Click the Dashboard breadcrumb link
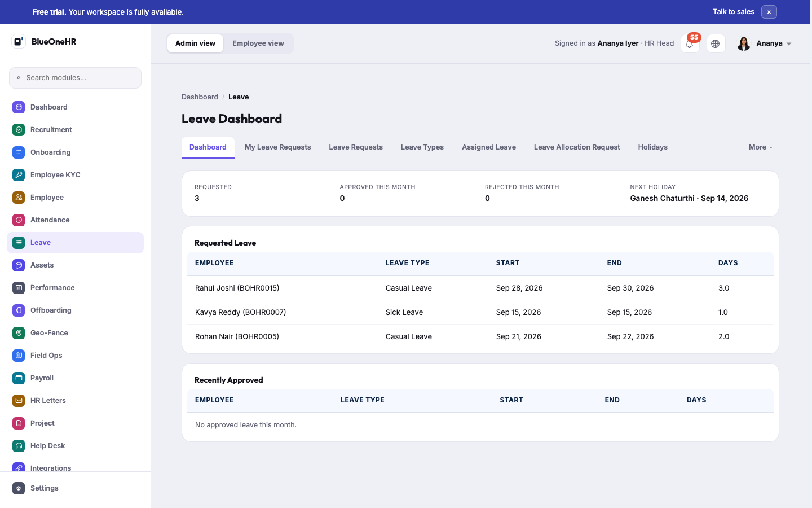 click(x=200, y=97)
